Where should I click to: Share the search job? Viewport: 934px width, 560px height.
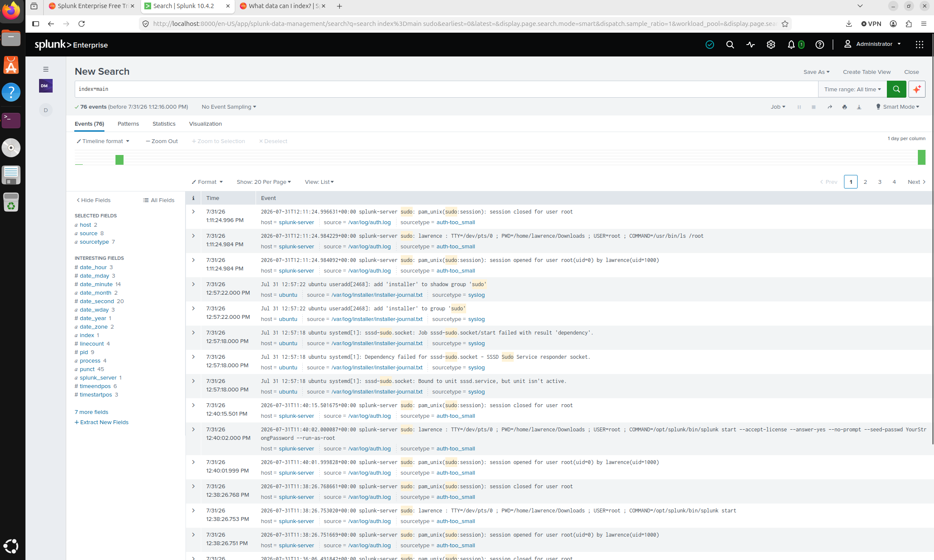coord(830,107)
